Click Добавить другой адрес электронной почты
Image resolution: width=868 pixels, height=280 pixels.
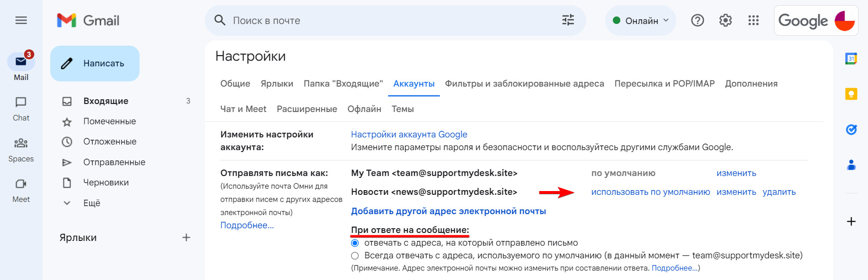pyautogui.click(x=448, y=211)
